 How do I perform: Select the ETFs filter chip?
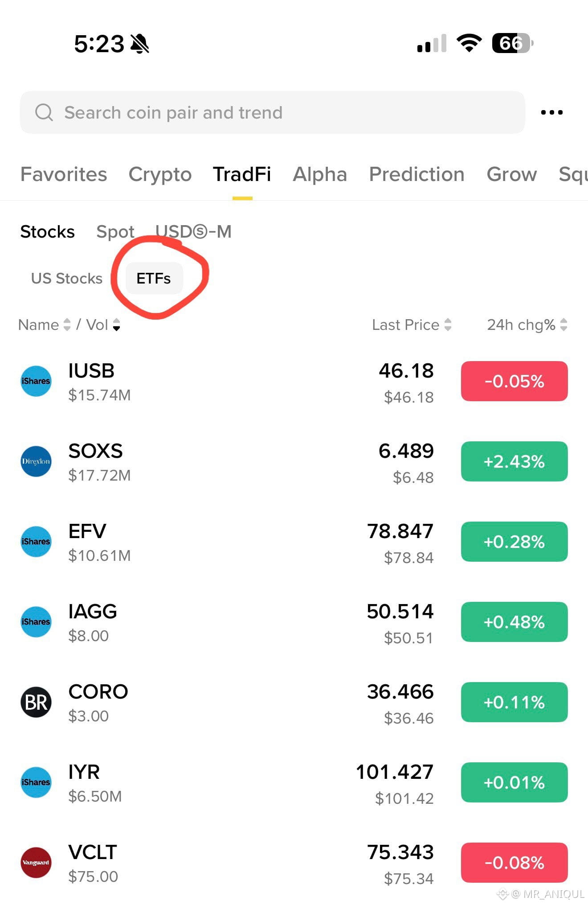click(154, 278)
